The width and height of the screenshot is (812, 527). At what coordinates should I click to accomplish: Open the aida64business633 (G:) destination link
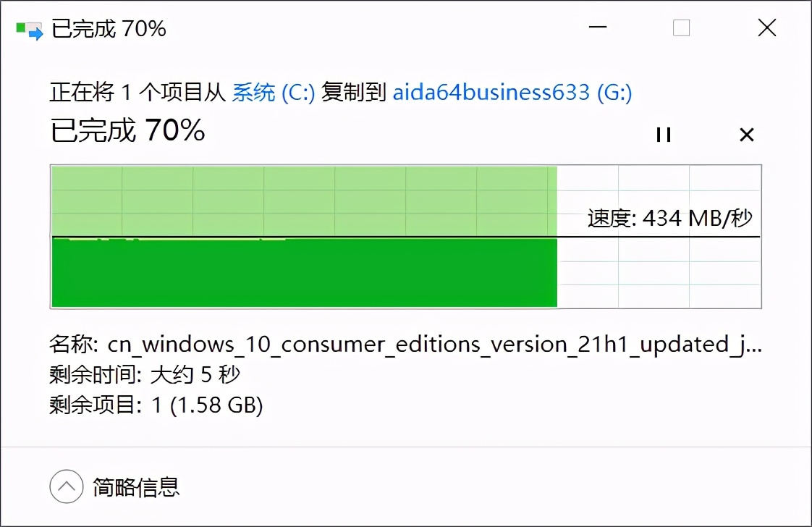click(x=512, y=92)
